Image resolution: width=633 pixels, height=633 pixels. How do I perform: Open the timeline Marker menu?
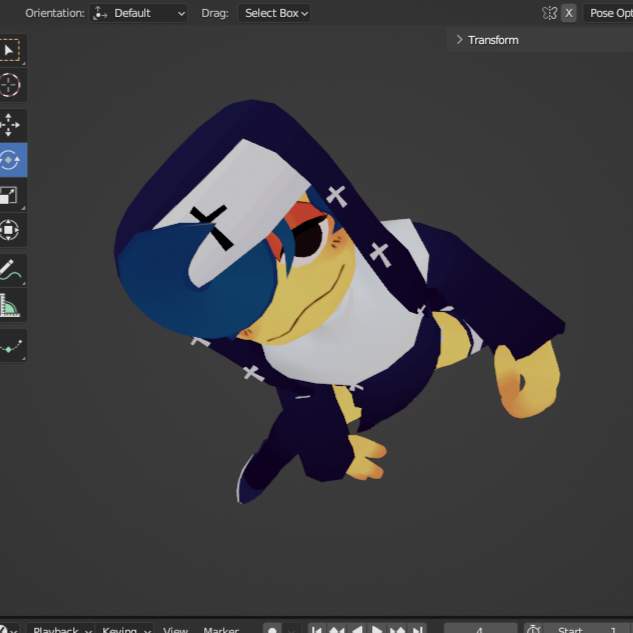tap(221, 629)
